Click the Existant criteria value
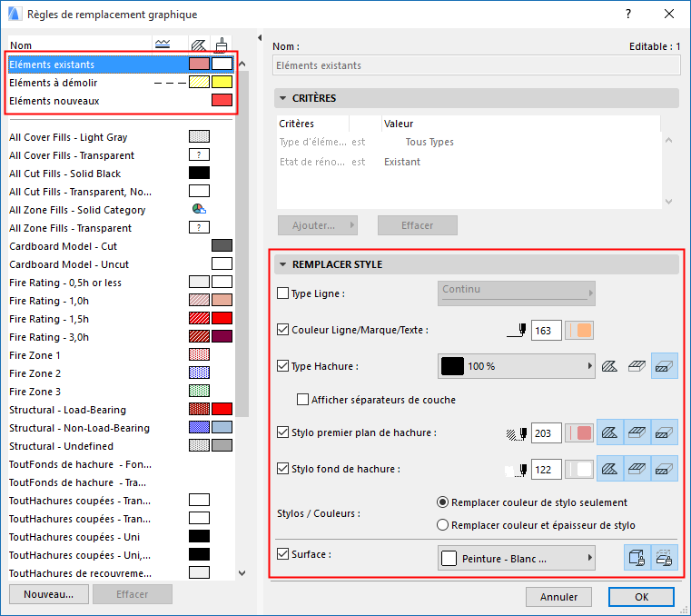 coord(402,162)
